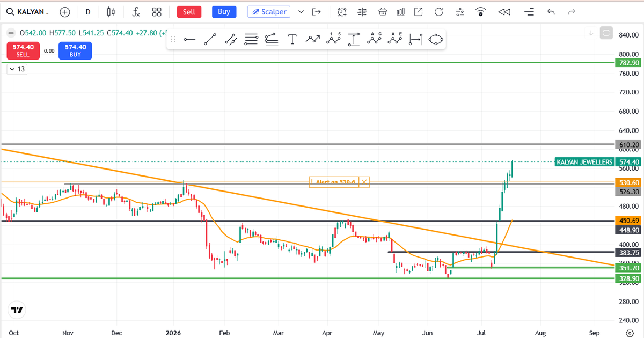Click the 351.70 green price tag
Viewport: 644px width, 338px height.
(x=629, y=268)
